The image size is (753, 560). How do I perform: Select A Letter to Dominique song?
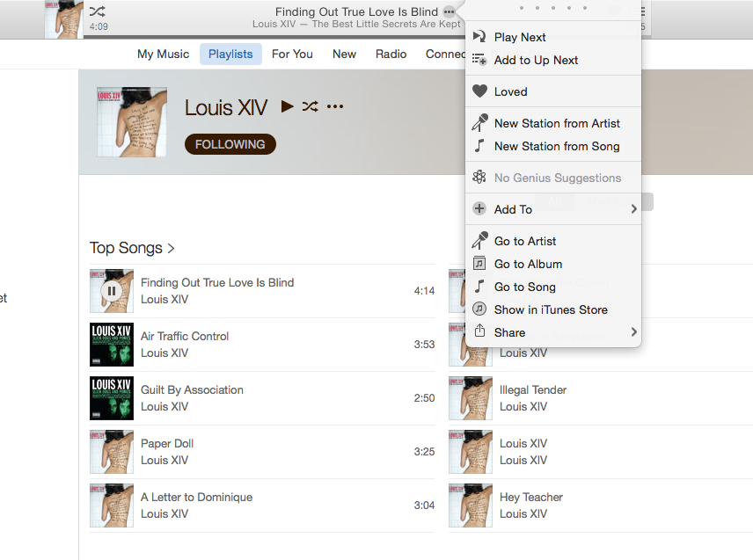point(196,497)
